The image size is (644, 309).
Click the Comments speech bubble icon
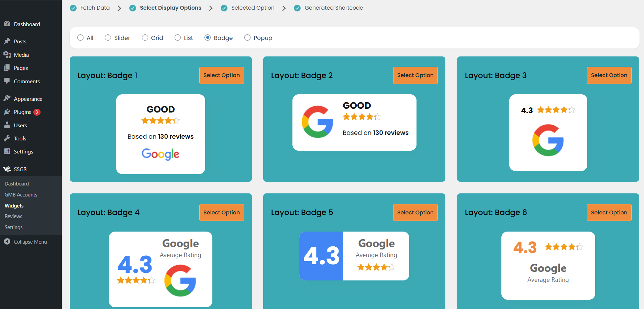7,81
